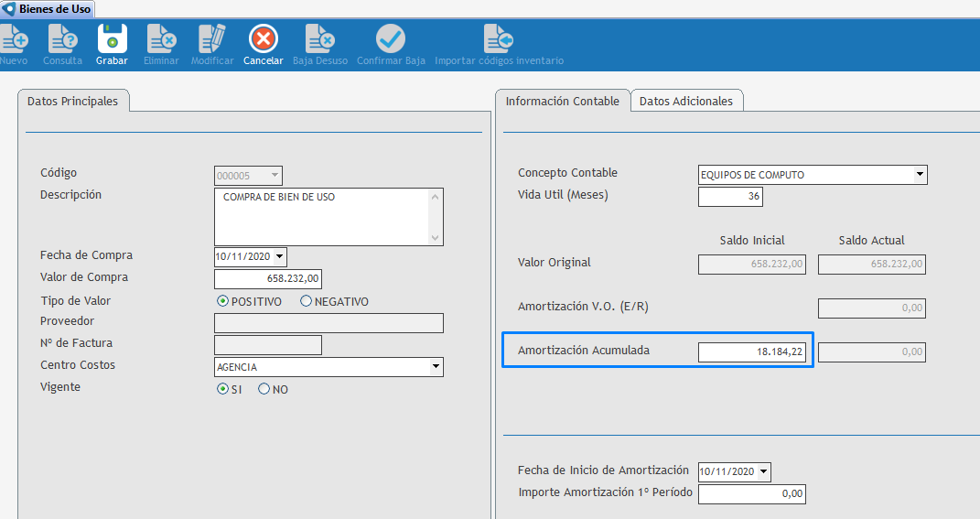Screen dimensions: 980x519
Task: Open the Fecha de Compra date picker
Action: [x=279, y=257]
